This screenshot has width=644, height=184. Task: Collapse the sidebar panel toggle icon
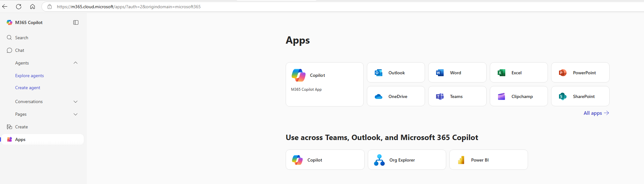click(76, 22)
